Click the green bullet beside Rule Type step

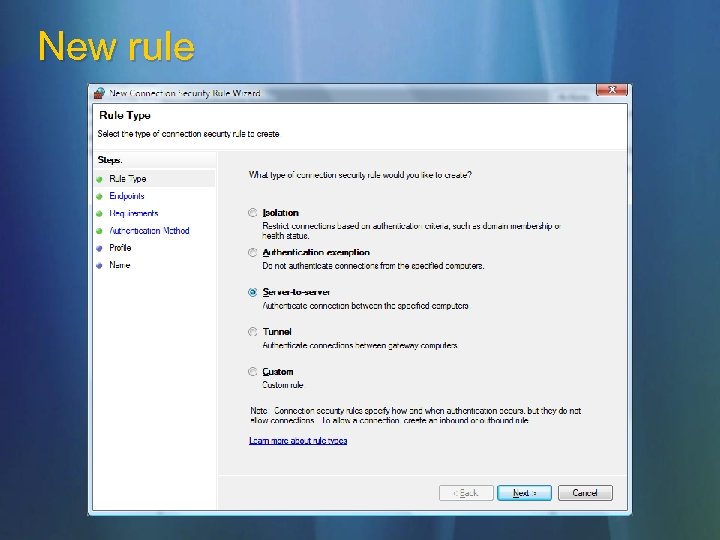coord(99,179)
